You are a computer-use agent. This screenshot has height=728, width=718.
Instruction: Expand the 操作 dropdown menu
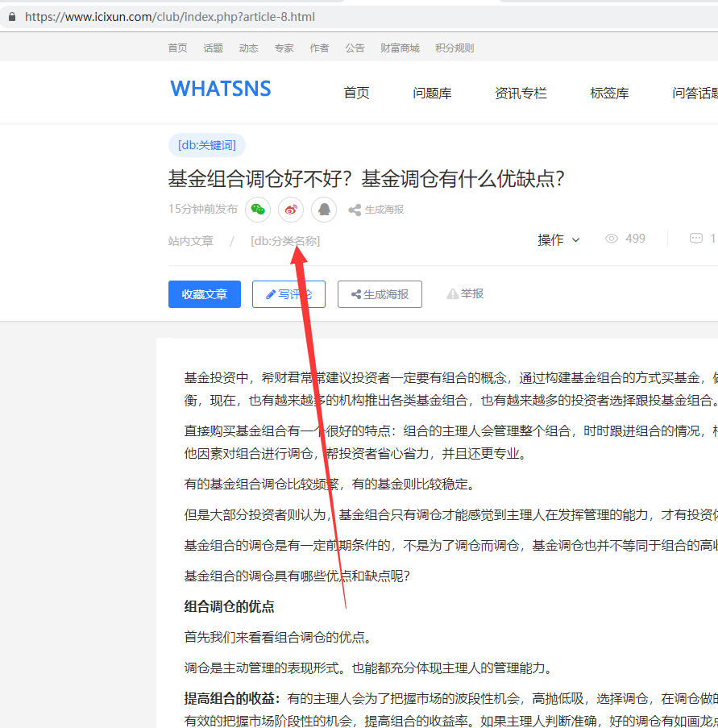point(558,239)
